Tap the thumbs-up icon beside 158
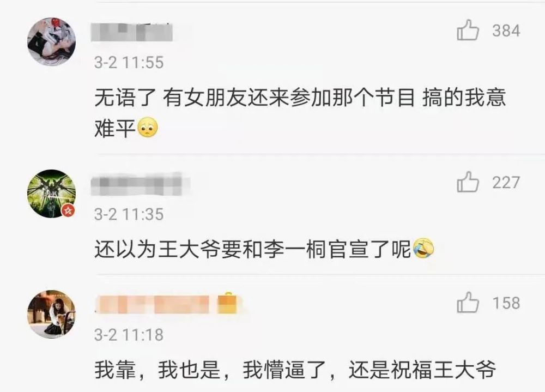 pos(468,303)
